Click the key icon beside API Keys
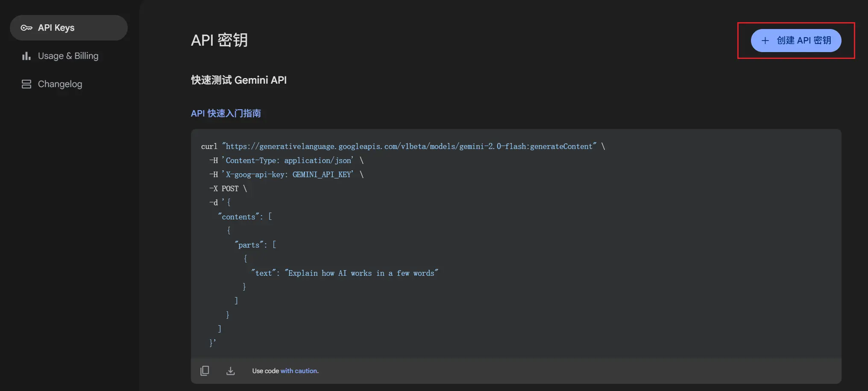868x391 pixels. point(26,28)
